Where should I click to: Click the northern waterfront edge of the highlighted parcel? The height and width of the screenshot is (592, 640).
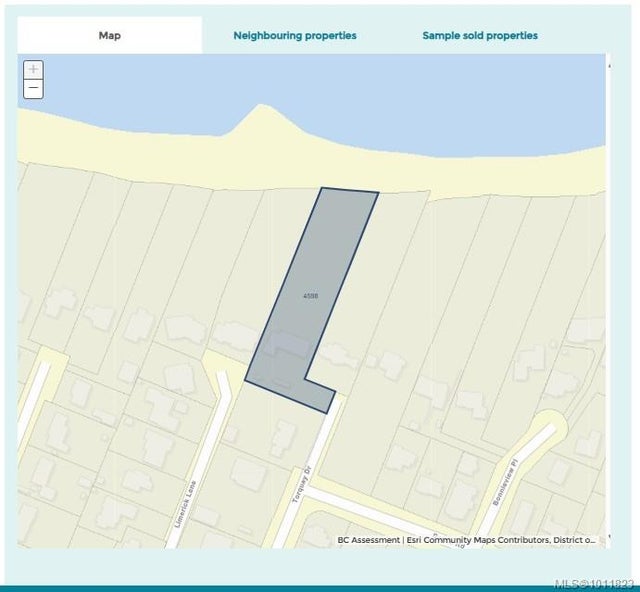click(x=349, y=190)
